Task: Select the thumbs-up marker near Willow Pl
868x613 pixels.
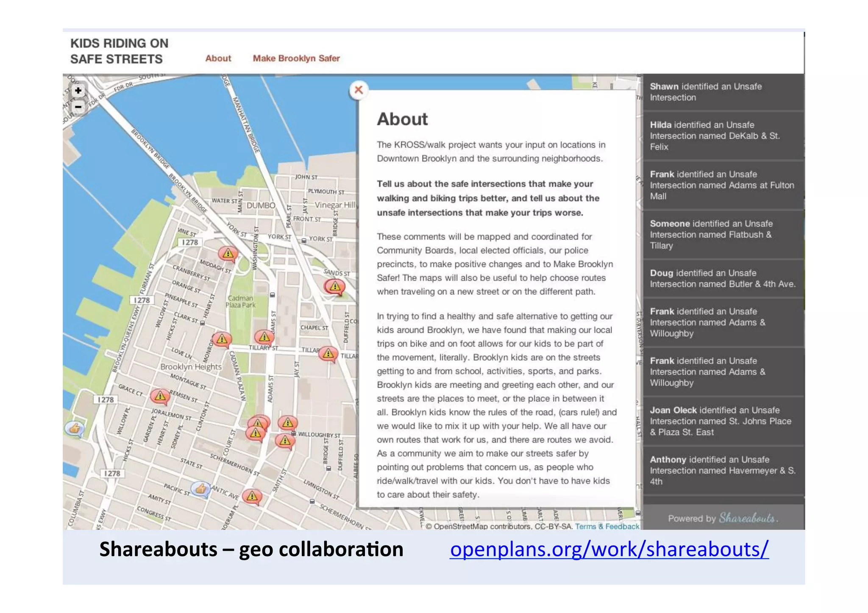Action: pos(75,429)
